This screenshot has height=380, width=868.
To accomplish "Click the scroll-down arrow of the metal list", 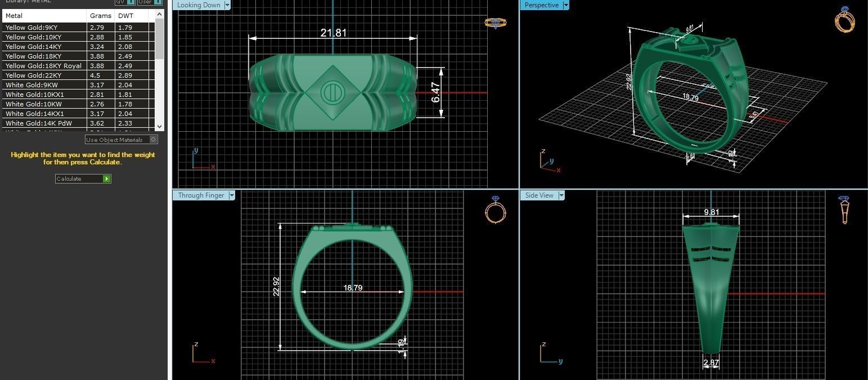I will 159,127.
